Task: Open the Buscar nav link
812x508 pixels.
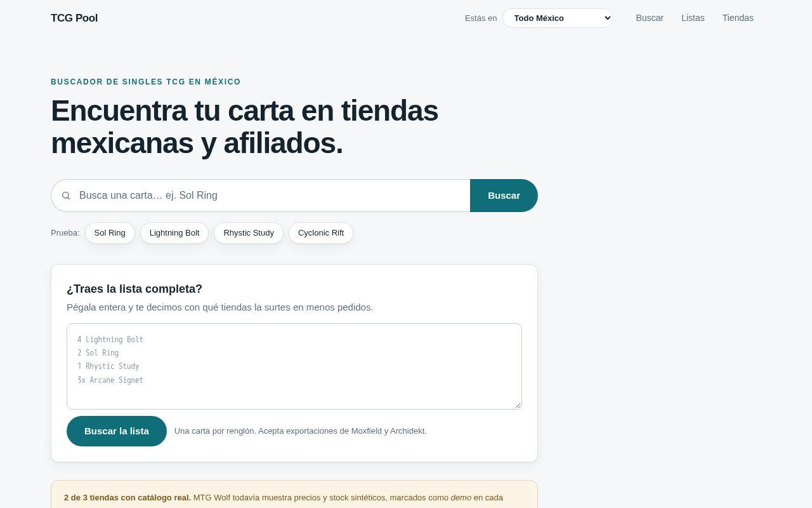Action: coord(650,18)
